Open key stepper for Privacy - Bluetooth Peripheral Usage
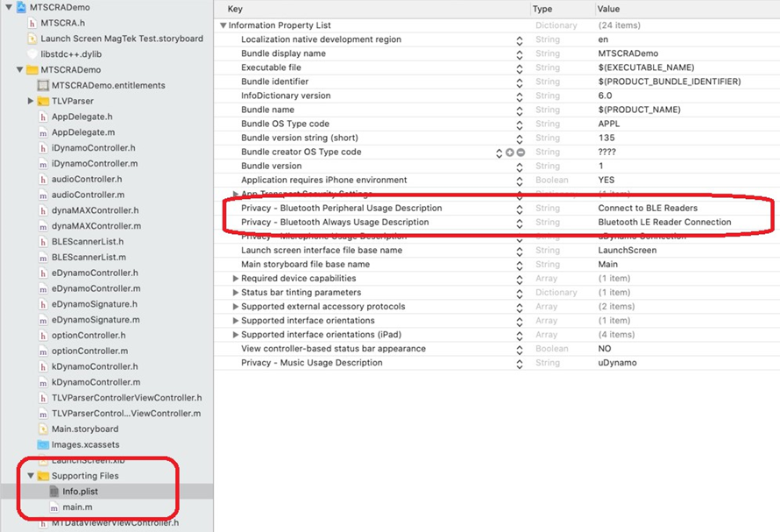 point(520,209)
